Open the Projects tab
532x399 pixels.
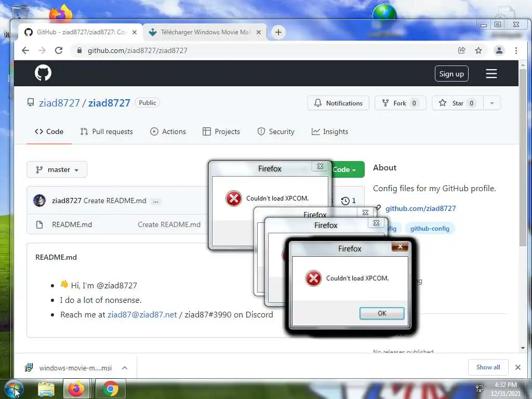[221, 131]
